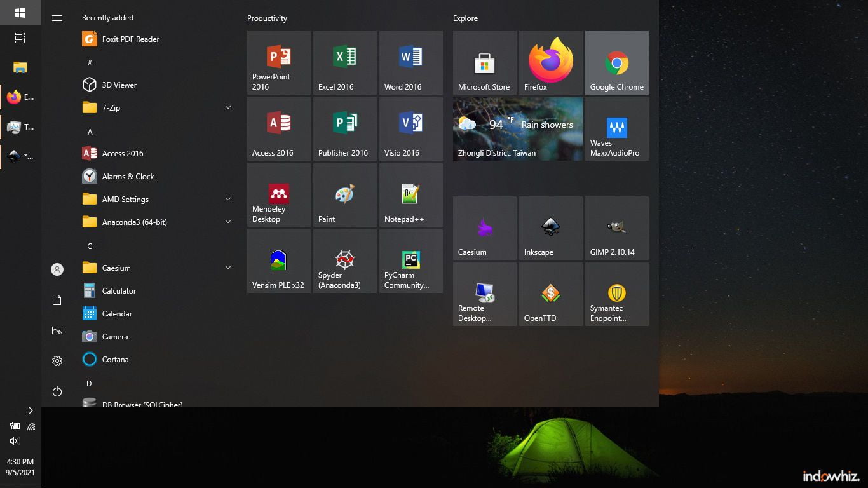Launch the Notepad++ tile
The image size is (868, 488).
(x=411, y=195)
